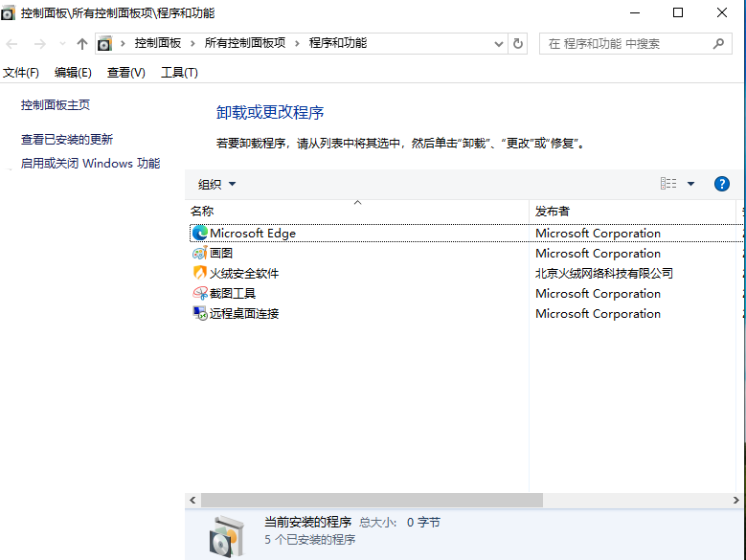Click the back navigation arrow
The width and height of the screenshot is (746, 560).
(x=11, y=44)
